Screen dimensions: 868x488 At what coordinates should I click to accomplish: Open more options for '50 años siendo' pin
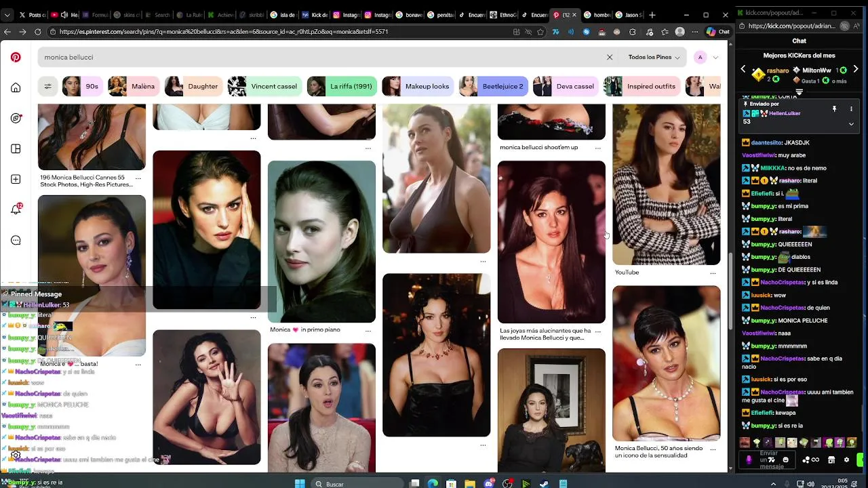[x=713, y=449]
